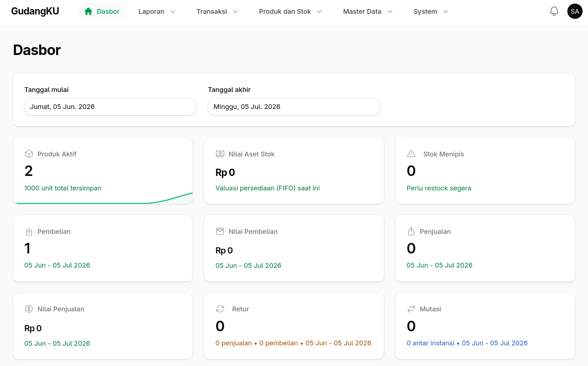
Task: Click the Stok Menipis warning triangle icon
Action: 411,153
